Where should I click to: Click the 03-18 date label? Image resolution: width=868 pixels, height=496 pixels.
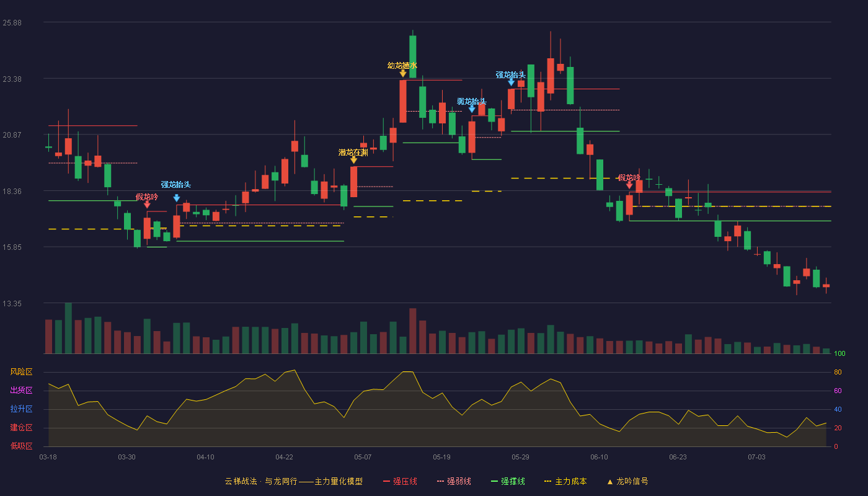pyautogui.click(x=48, y=457)
